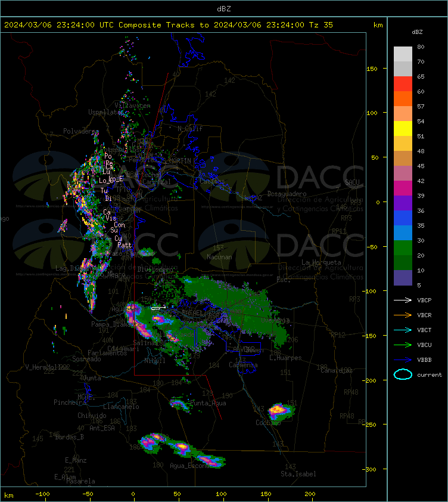448x502 pixels.
Task: Choose the orange 60 dBZ legend swatch
Action: (403, 98)
